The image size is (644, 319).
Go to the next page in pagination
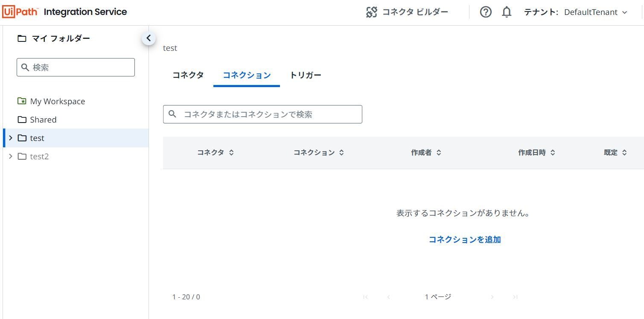tap(492, 296)
